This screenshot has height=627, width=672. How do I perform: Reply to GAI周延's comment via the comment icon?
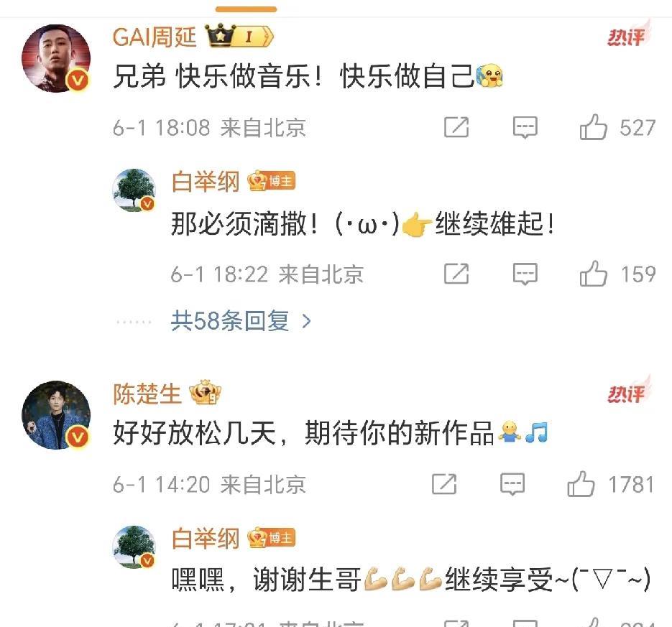click(525, 127)
